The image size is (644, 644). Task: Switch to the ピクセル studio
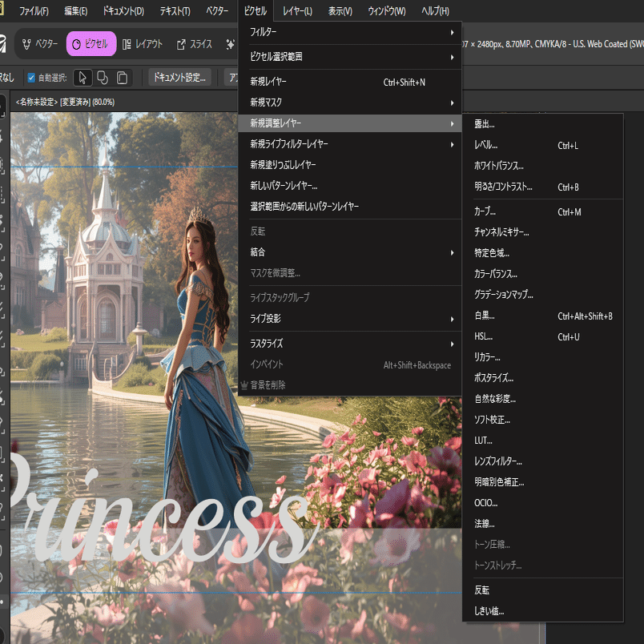click(x=91, y=44)
